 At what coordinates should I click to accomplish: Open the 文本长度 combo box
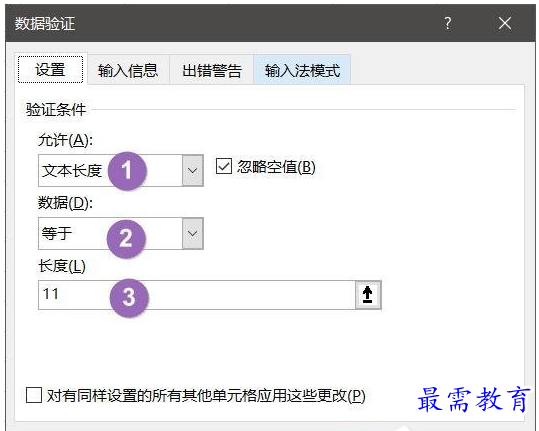click(x=121, y=170)
